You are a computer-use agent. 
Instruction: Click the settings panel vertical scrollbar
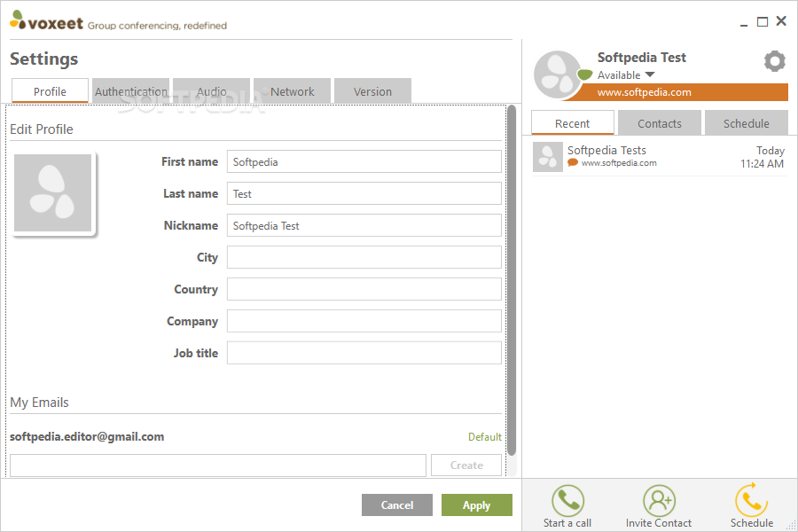coord(512,280)
